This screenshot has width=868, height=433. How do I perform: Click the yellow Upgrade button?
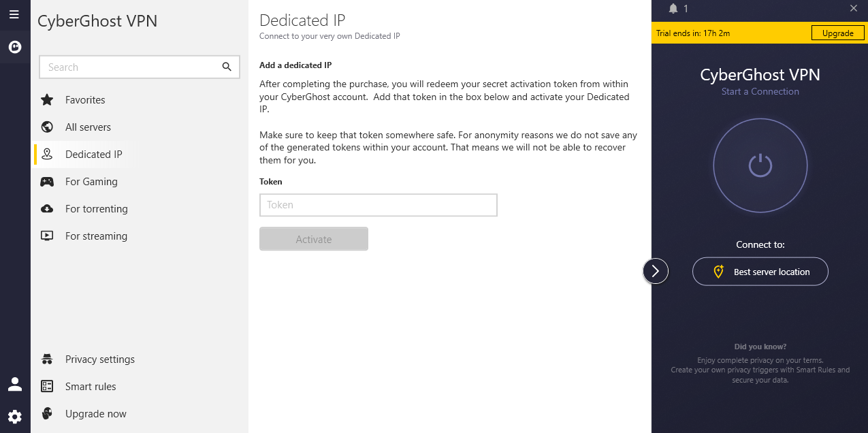837,33
